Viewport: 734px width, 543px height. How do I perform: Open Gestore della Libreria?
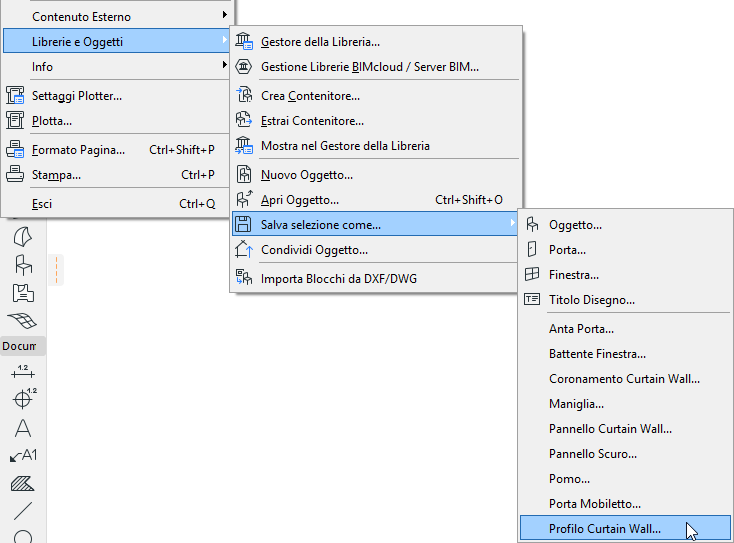click(x=320, y=42)
